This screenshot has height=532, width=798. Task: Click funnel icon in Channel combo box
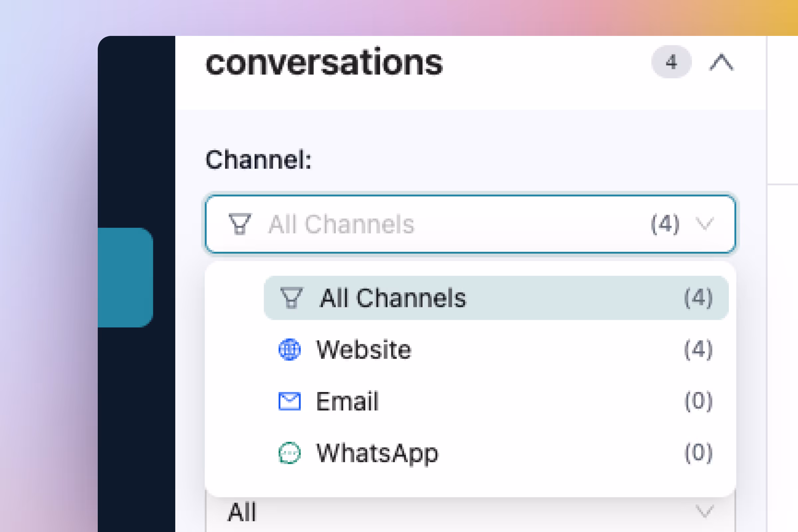click(x=240, y=224)
